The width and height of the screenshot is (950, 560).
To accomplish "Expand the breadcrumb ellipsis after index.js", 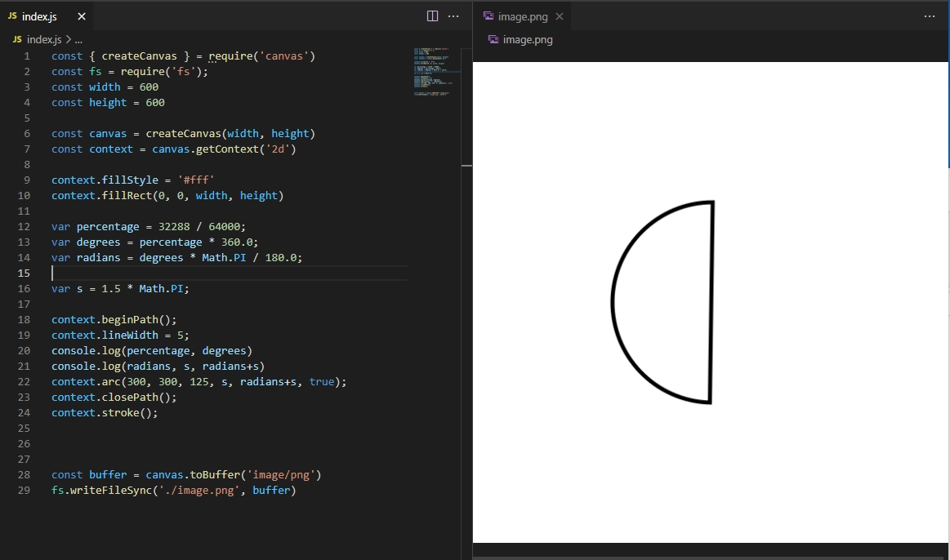I will pyautogui.click(x=78, y=39).
